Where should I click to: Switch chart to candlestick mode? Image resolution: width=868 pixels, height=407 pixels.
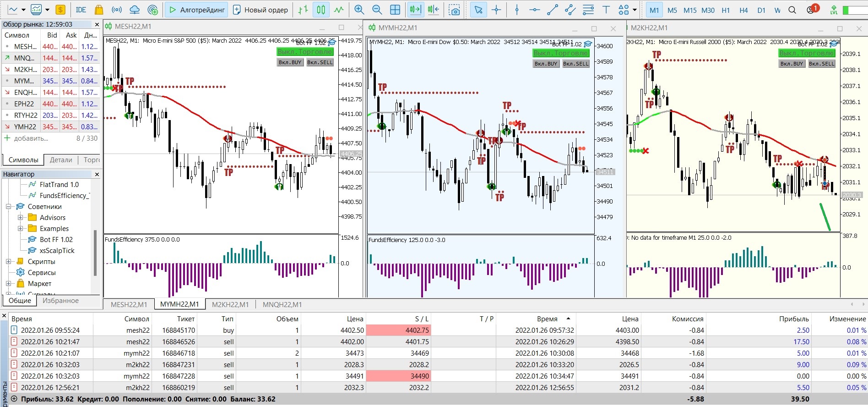coord(321,10)
